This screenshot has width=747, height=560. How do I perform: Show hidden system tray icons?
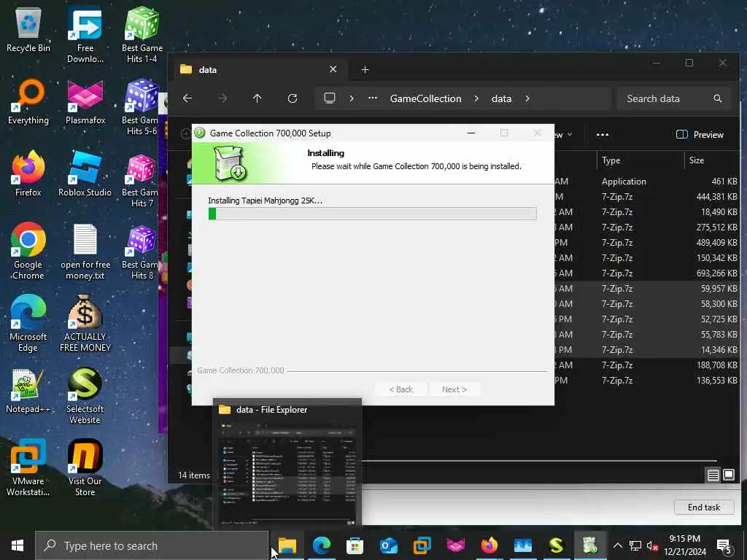(x=617, y=545)
